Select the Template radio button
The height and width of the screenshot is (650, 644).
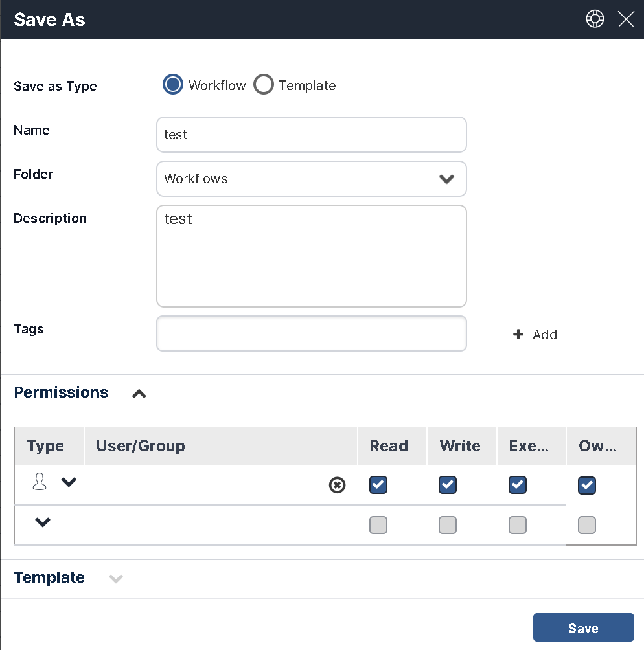tap(263, 84)
